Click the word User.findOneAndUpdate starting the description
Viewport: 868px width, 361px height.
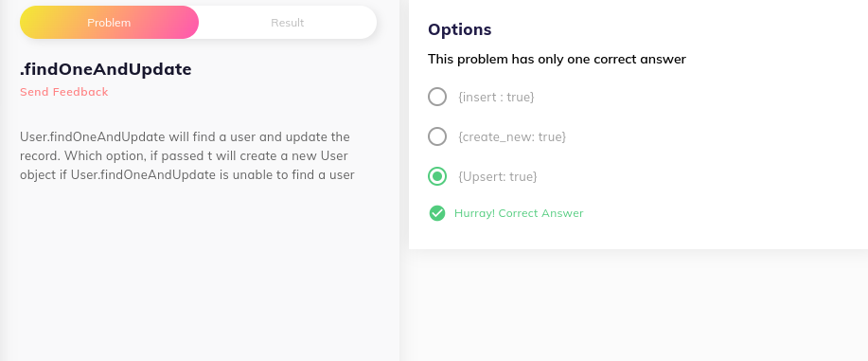[93, 137]
